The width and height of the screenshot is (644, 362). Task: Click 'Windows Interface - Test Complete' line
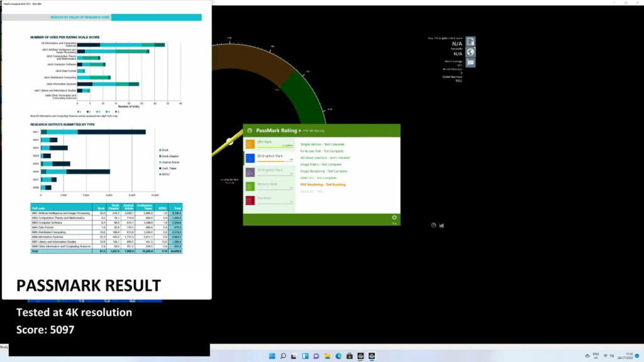click(325, 158)
